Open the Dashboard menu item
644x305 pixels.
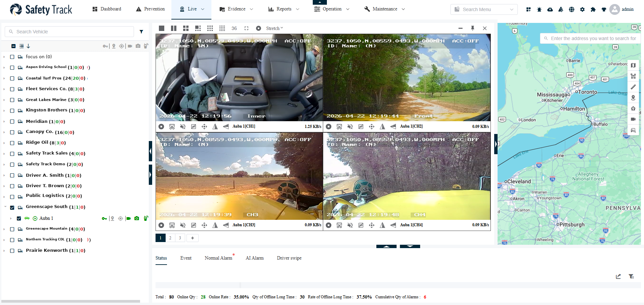pyautogui.click(x=107, y=9)
